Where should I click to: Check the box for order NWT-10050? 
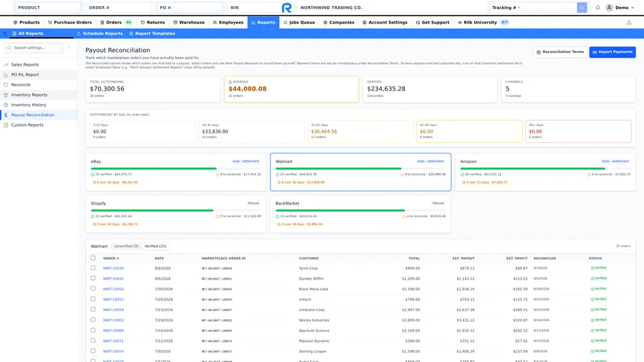pos(93,288)
